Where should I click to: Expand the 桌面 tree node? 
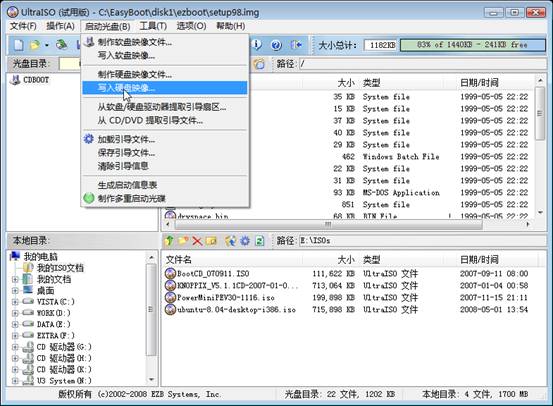point(15,291)
